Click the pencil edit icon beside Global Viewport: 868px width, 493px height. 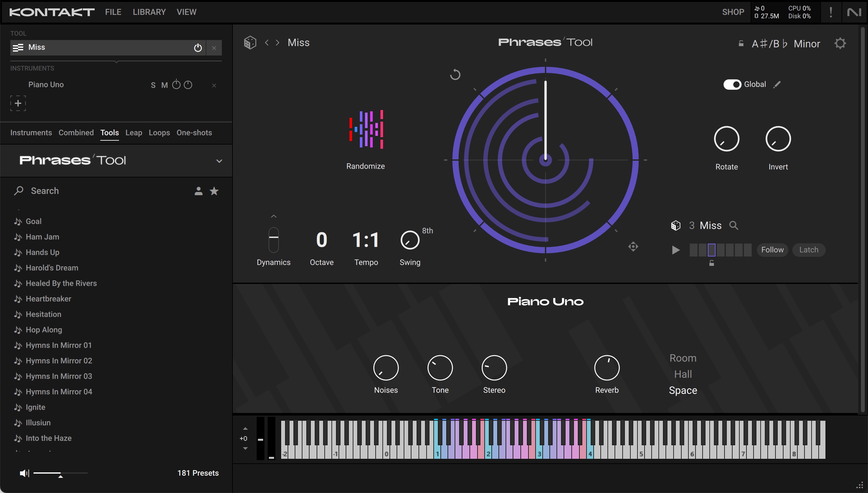tap(777, 85)
